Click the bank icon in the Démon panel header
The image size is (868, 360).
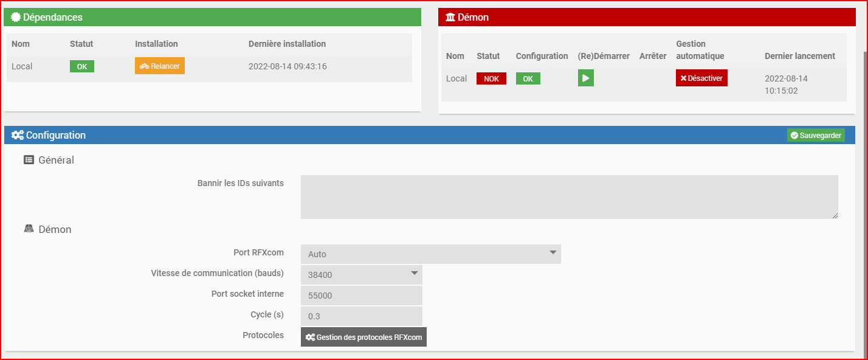pos(449,17)
